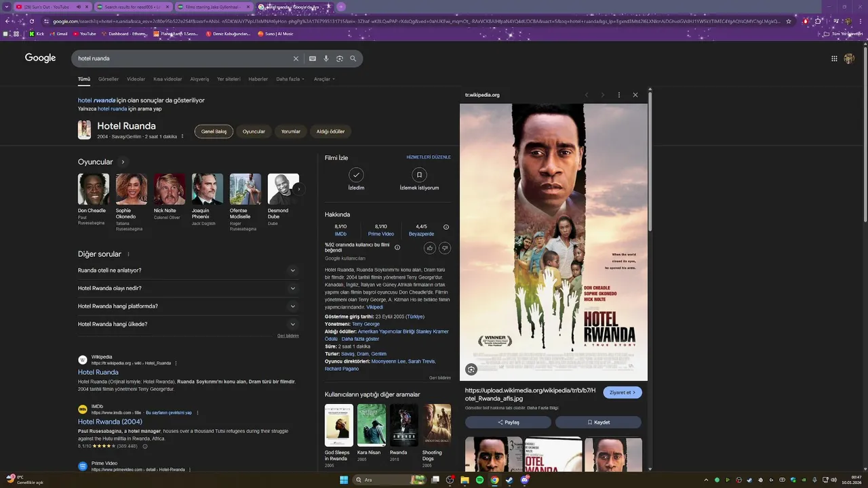Open the Google apps grid
Screen dimensions: 868x488
pyautogui.click(x=834, y=58)
